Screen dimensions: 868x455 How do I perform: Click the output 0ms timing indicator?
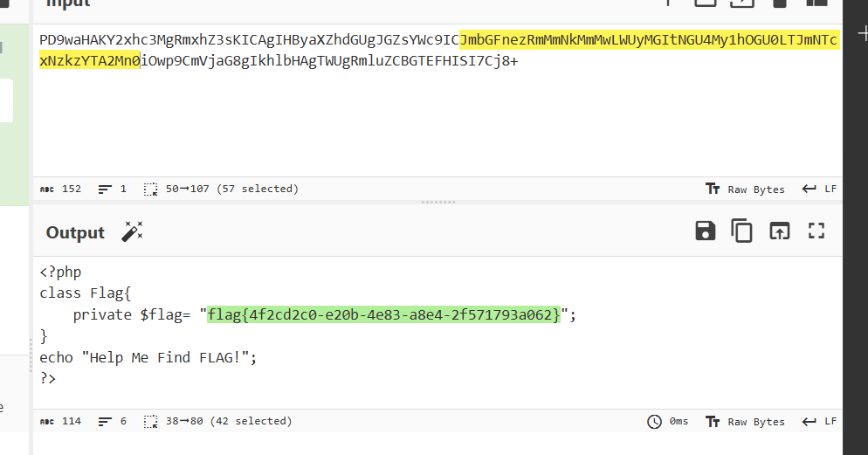pyautogui.click(x=668, y=421)
